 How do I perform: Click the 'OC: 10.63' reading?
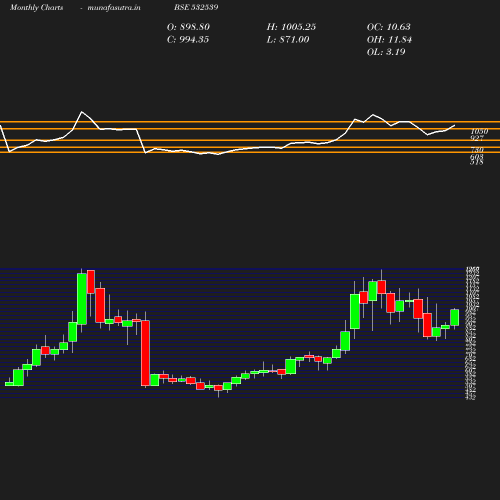click(389, 27)
